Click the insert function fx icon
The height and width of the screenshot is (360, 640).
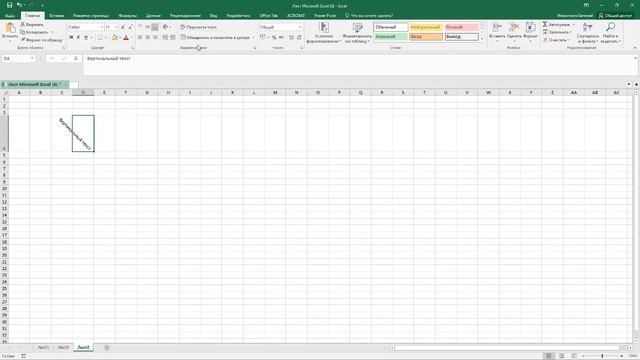(x=76, y=59)
